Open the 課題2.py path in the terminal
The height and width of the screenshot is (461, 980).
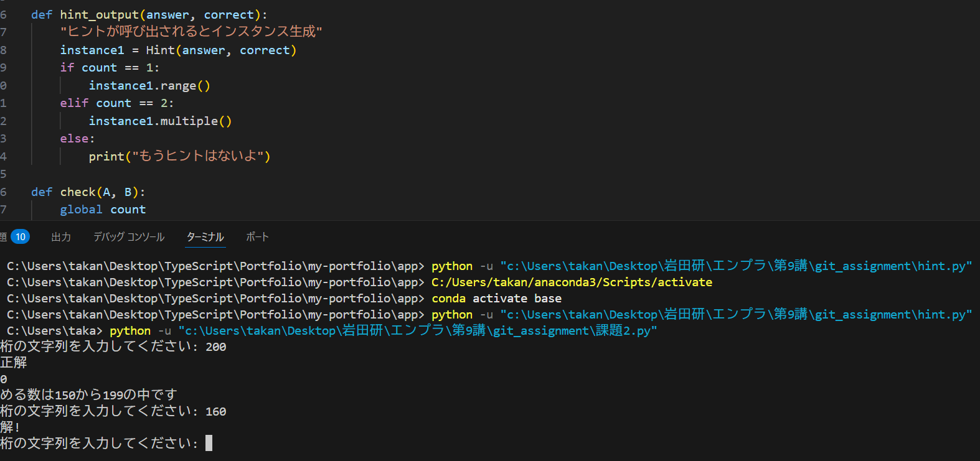(417, 331)
